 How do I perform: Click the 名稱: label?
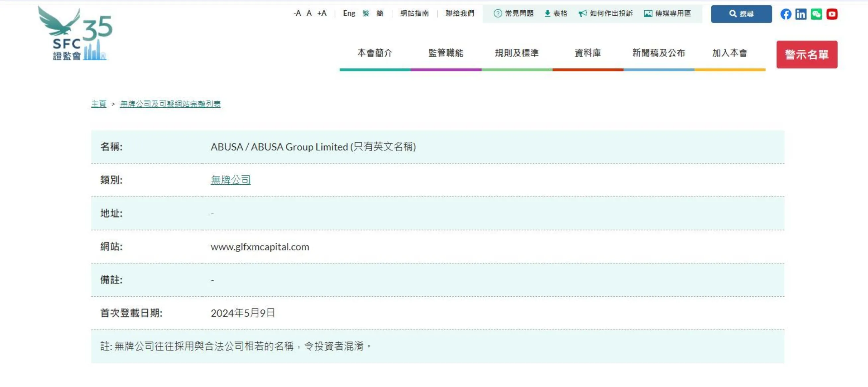coord(111,147)
